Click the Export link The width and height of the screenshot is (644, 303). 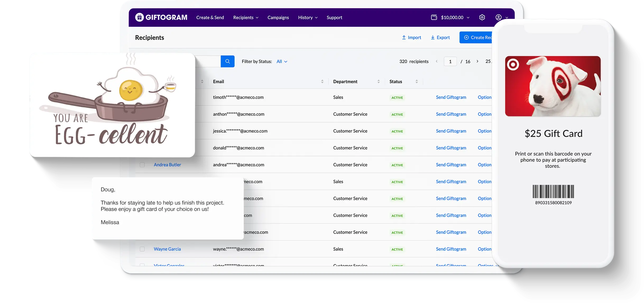pos(440,38)
